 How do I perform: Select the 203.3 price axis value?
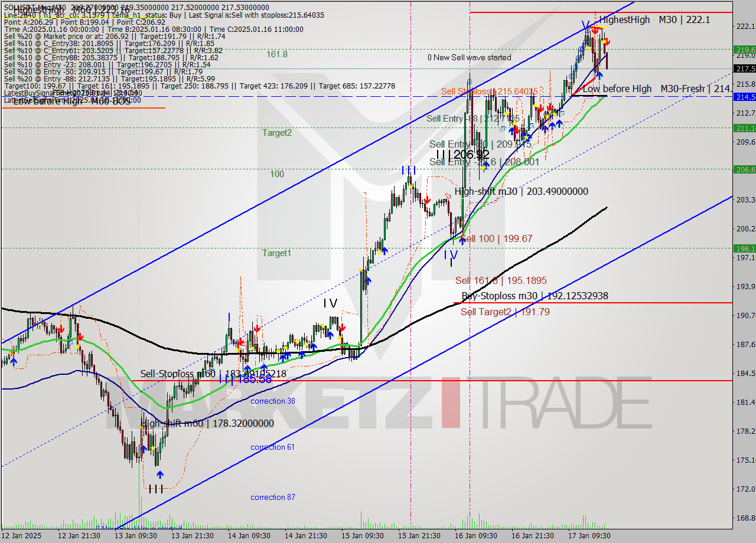pos(745,199)
